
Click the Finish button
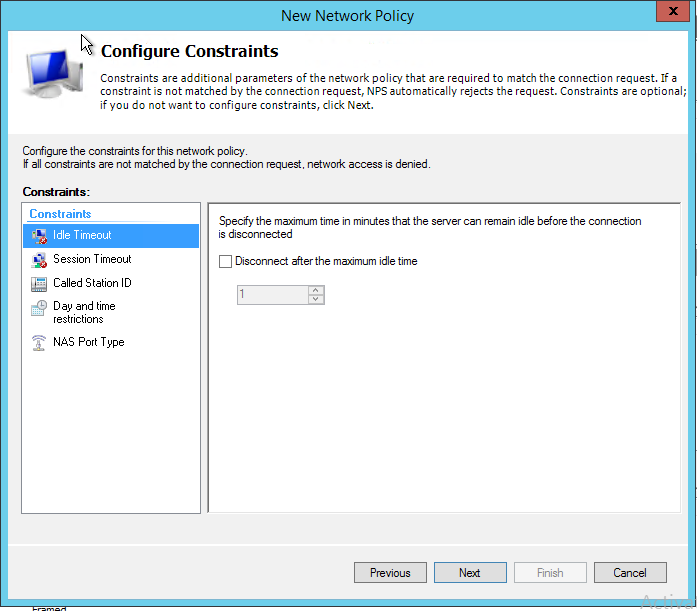[x=550, y=573]
